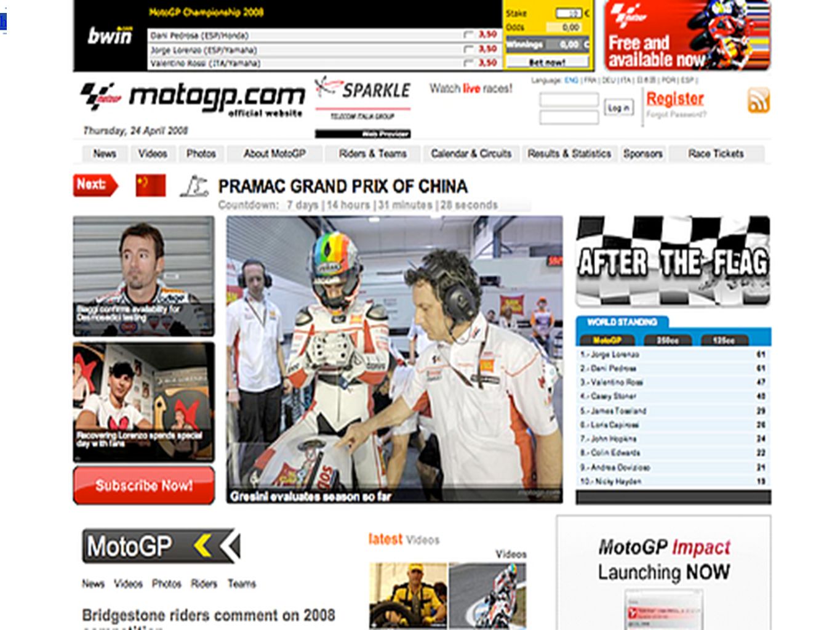Image resolution: width=840 pixels, height=630 pixels.
Task: Click the Subscribe Now! button
Action: [x=144, y=485]
